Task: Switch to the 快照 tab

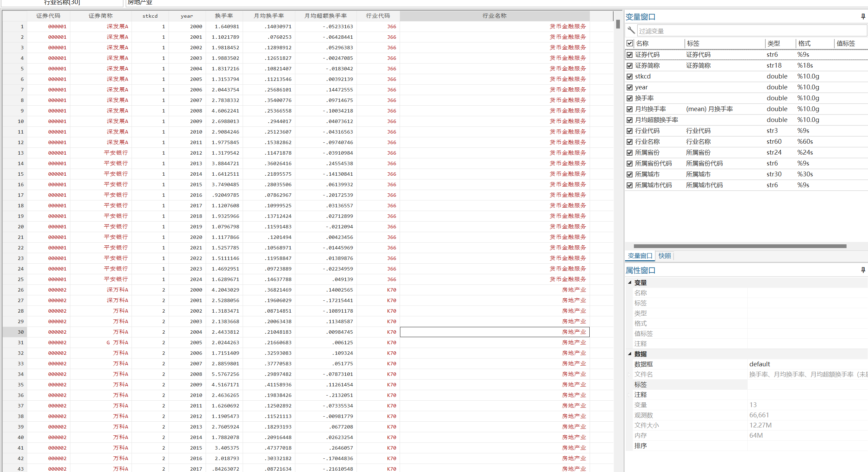Action: click(x=664, y=256)
